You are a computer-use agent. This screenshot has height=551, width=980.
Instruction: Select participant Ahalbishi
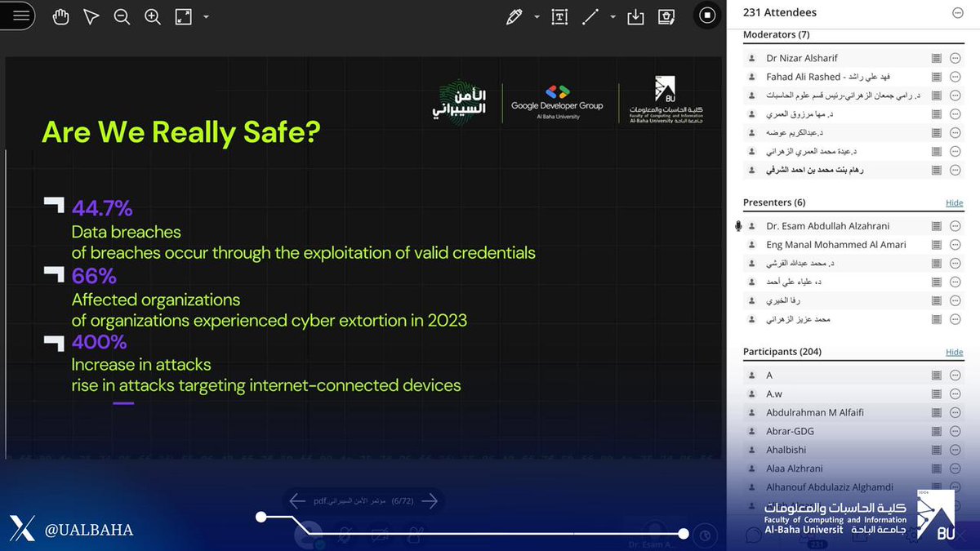786,450
